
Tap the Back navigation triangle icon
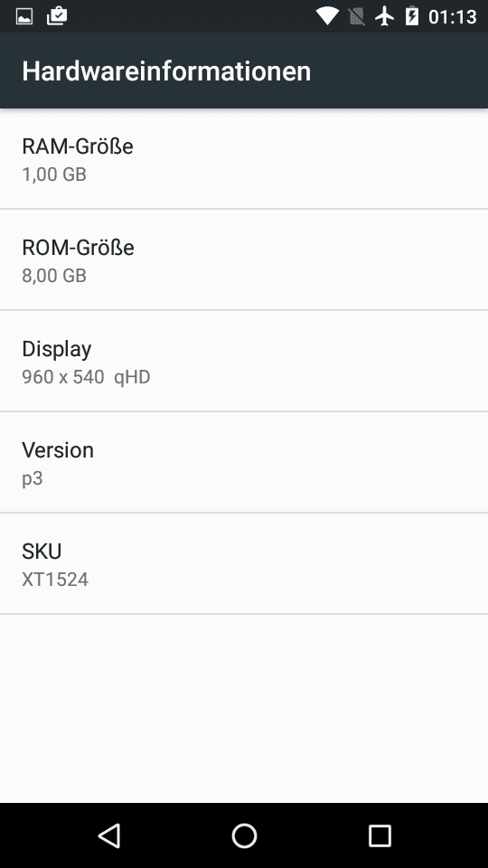point(109,835)
